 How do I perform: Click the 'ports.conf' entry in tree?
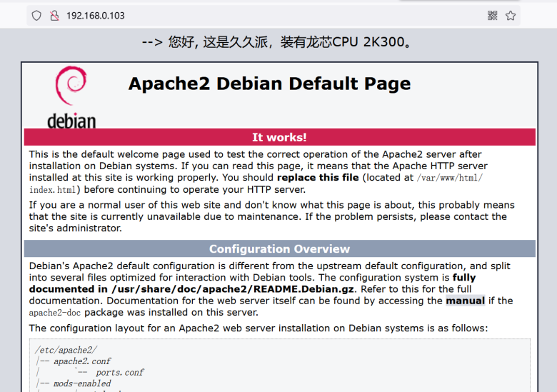coord(119,372)
